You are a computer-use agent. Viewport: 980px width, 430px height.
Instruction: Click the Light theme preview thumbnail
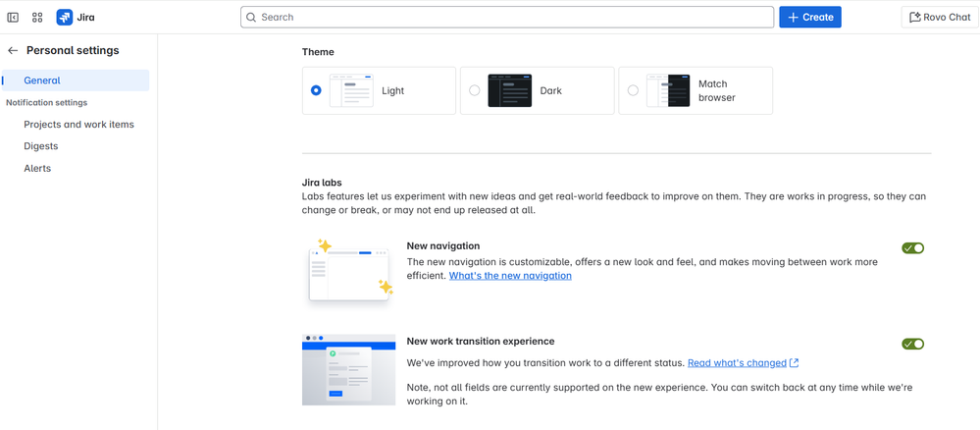351,90
